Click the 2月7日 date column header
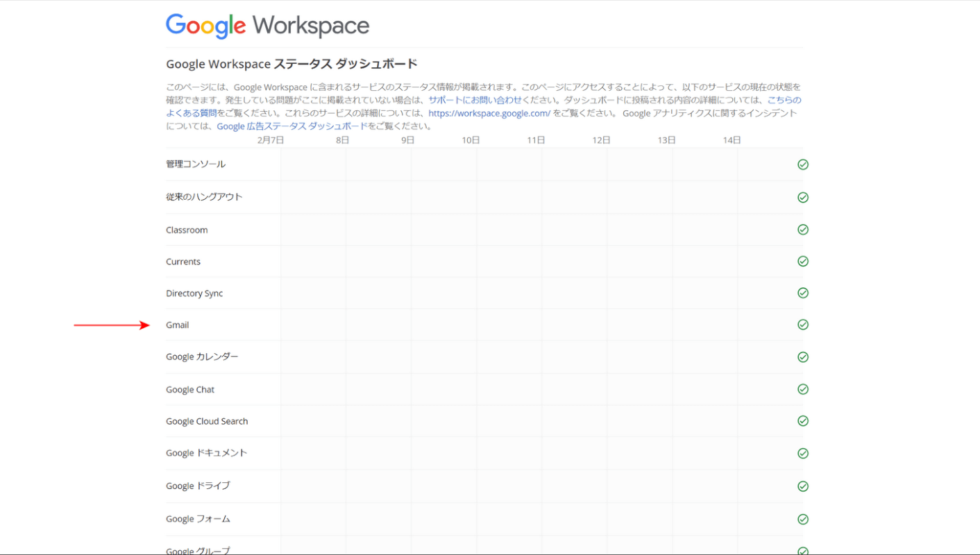 point(271,140)
